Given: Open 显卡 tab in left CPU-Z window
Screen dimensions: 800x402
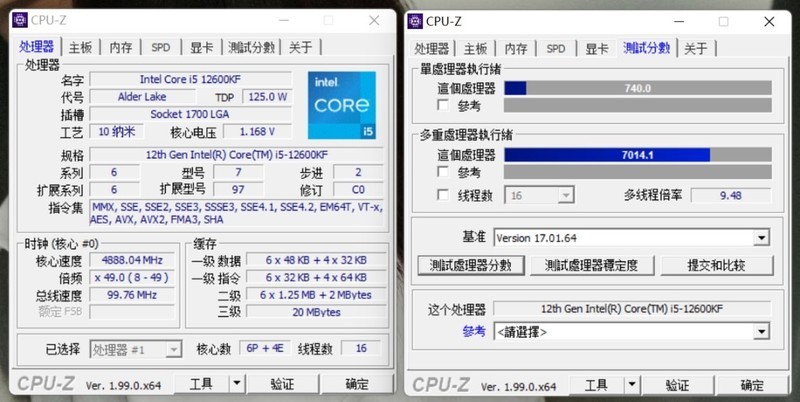Looking at the screenshot, I should [201, 47].
